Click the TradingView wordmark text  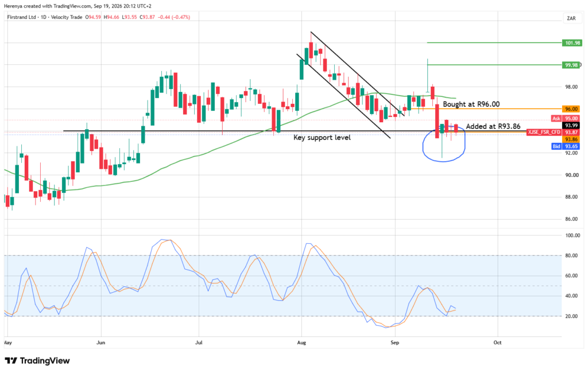point(45,360)
